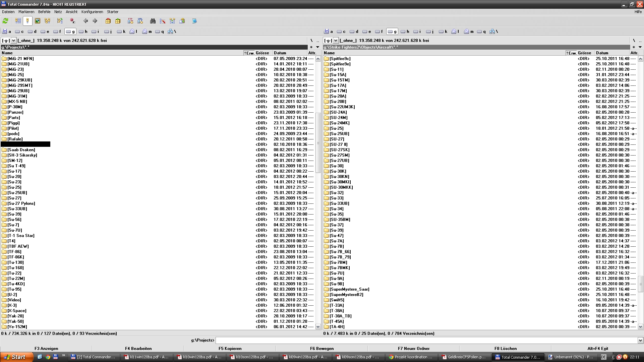The height and width of the screenshot is (362, 644).
Task: Switch right panel to drive d
Action: [354, 32]
